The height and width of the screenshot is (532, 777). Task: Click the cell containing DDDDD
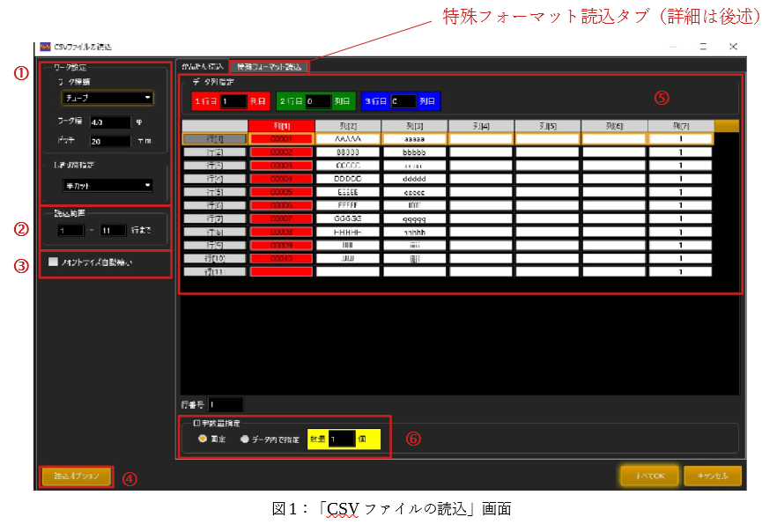coord(348,179)
